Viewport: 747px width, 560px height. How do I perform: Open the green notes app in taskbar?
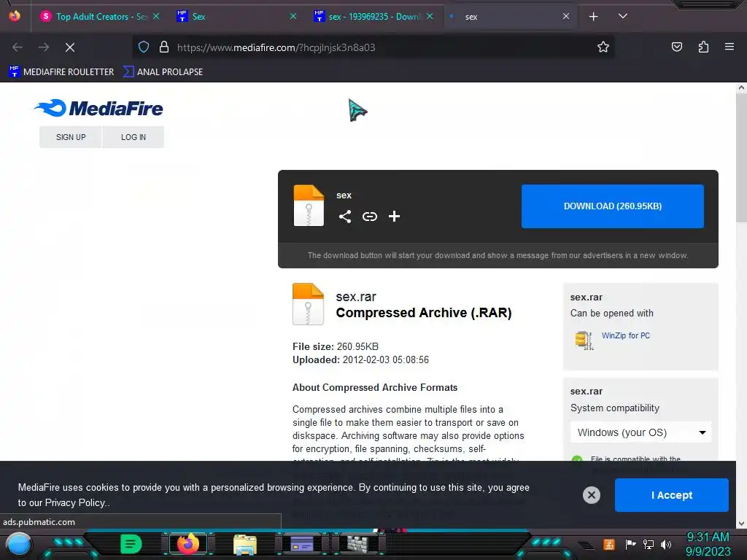tap(131, 544)
